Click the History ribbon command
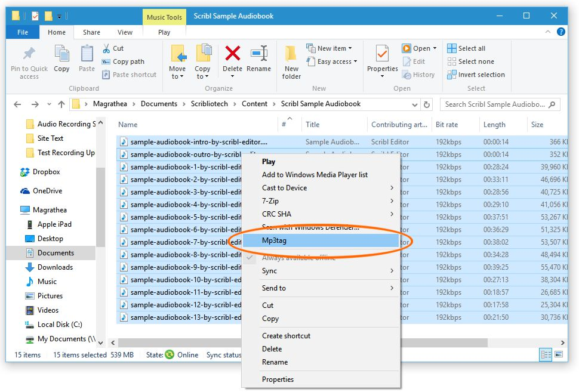 419,75
